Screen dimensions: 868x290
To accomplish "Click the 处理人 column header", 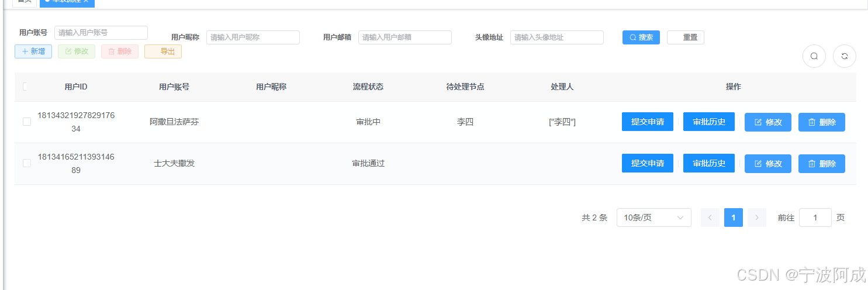I will pos(562,87).
